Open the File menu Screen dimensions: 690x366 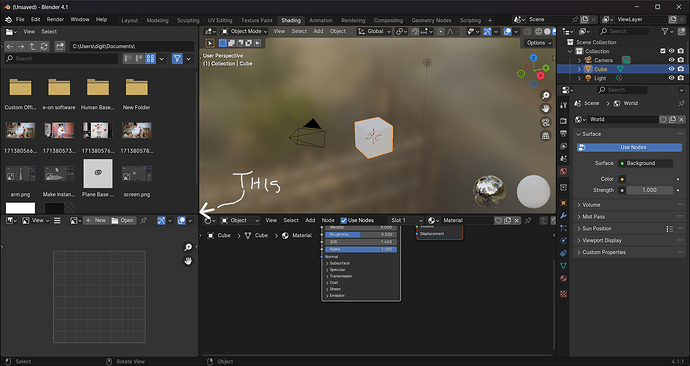pyautogui.click(x=20, y=20)
